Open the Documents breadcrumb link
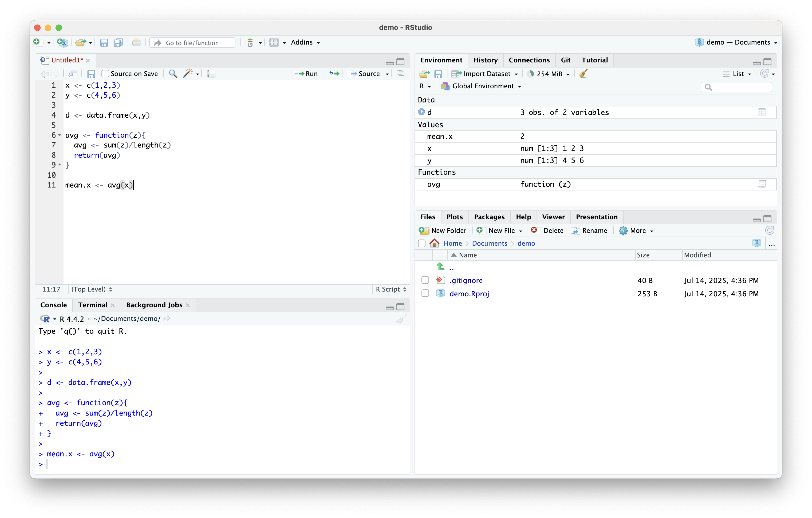812x518 pixels. pos(489,243)
